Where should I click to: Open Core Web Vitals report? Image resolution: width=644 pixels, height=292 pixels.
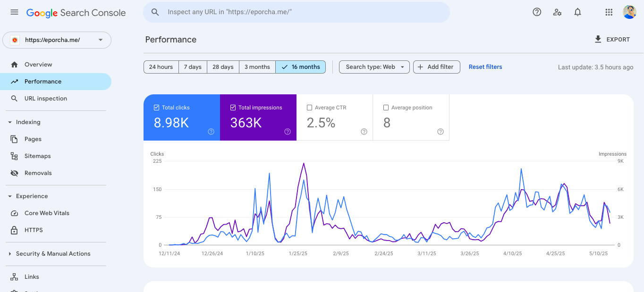pos(56,213)
